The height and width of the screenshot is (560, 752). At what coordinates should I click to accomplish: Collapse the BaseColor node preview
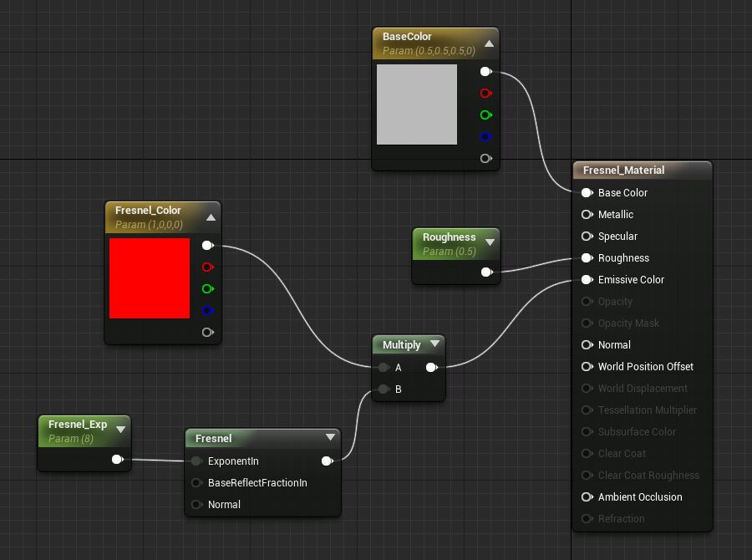(x=490, y=43)
